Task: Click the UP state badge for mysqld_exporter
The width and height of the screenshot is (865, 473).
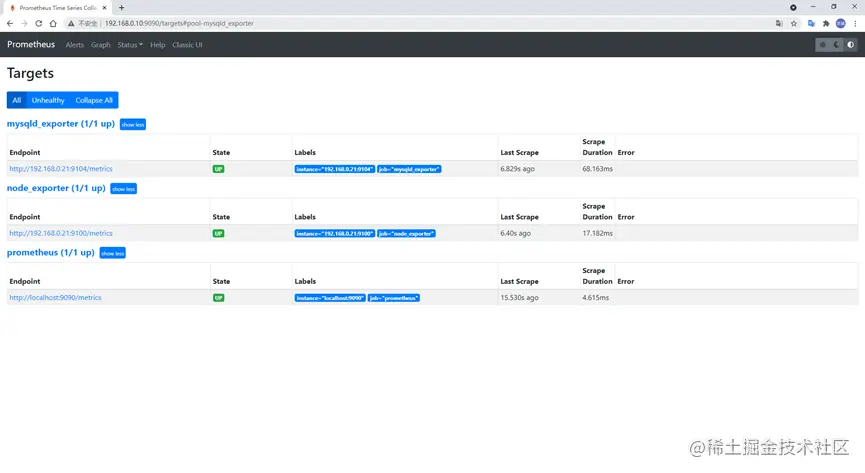Action: pyautogui.click(x=218, y=169)
